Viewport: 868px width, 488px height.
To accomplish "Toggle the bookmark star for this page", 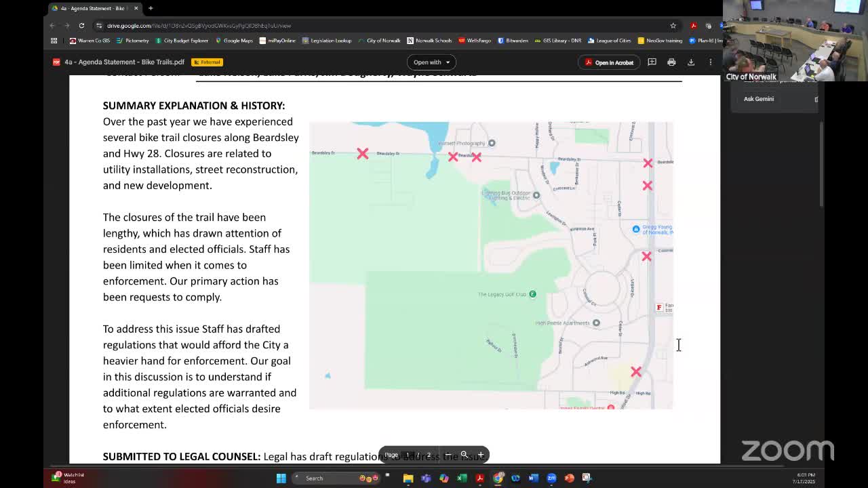I will tap(673, 26).
